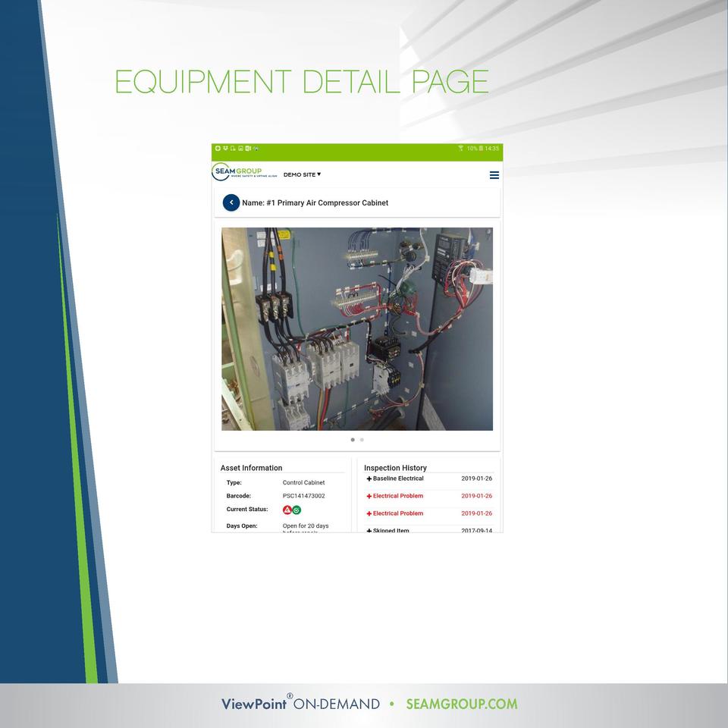Viewport: 728px width, 728px height.
Task: Tap the signal strength icon at top right
Action: (x=460, y=149)
